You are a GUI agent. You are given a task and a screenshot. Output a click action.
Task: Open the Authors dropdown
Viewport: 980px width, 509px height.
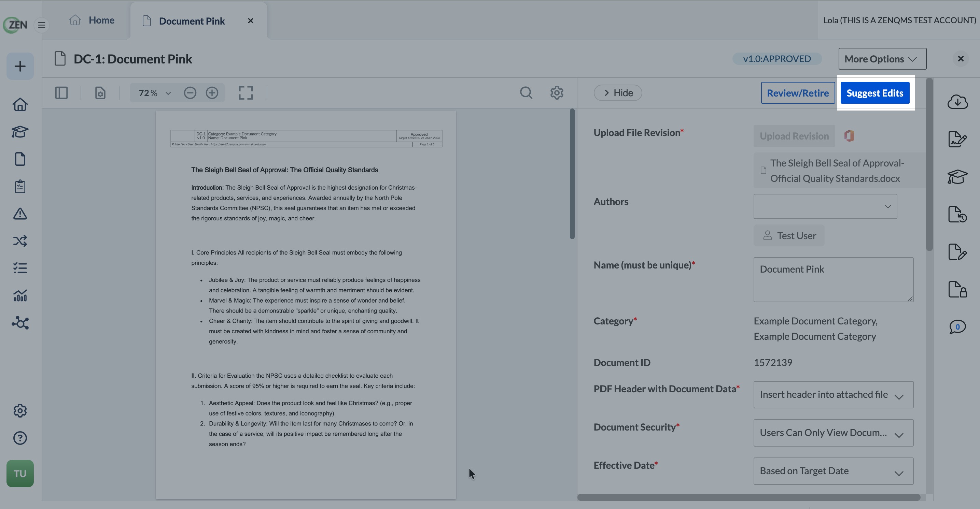pyautogui.click(x=825, y=206)
